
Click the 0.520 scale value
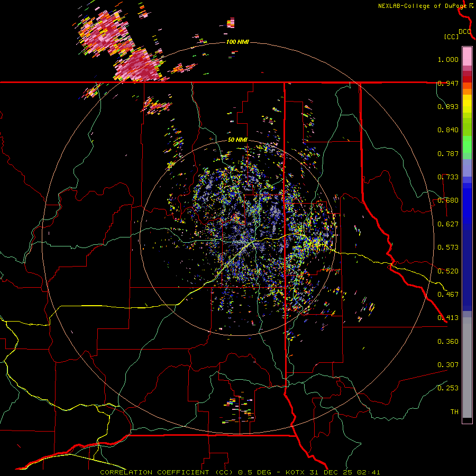tap(448, 271)
